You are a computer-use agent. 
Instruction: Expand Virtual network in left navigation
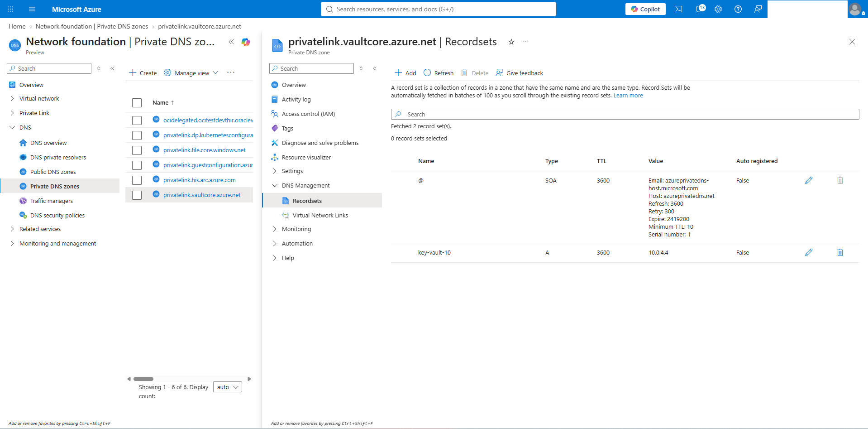pyautogui.click(x=12, y=98)
